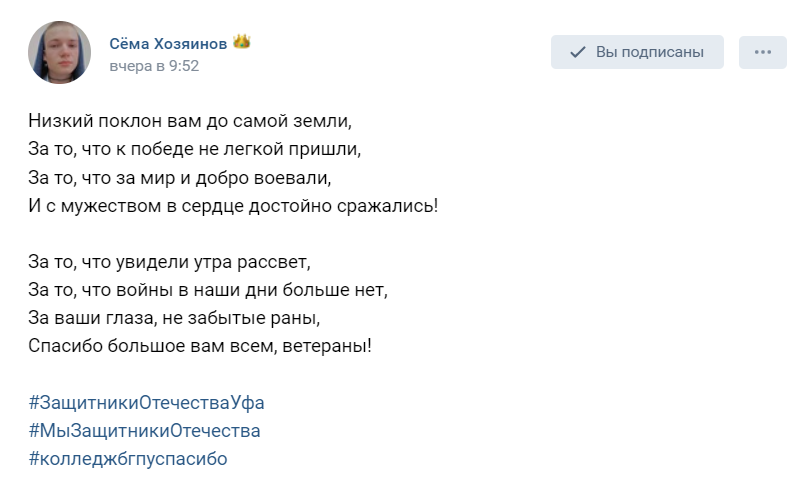811x484 pixels.
Task: Click the crown emoji beside the author name
Action: [x=241, y=42]
